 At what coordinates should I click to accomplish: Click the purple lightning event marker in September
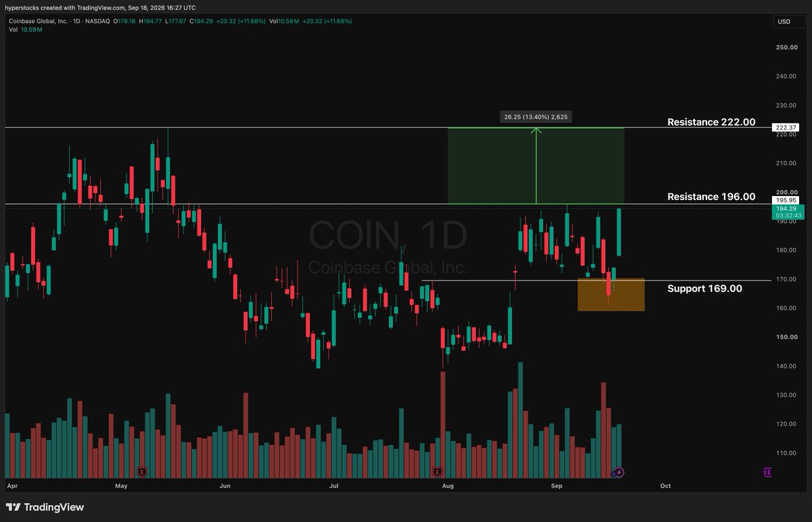618,472
